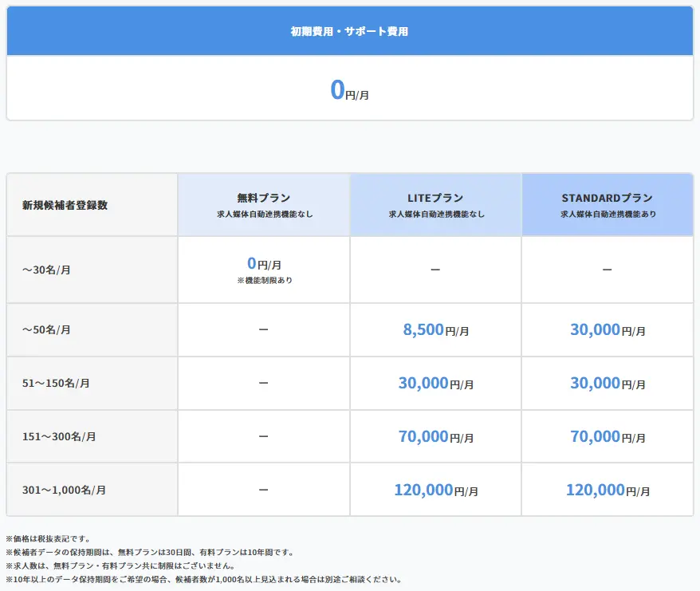700x591 pixels.
Task: Click the 〜30名/月 row label
Action: [x=47, y=270]
